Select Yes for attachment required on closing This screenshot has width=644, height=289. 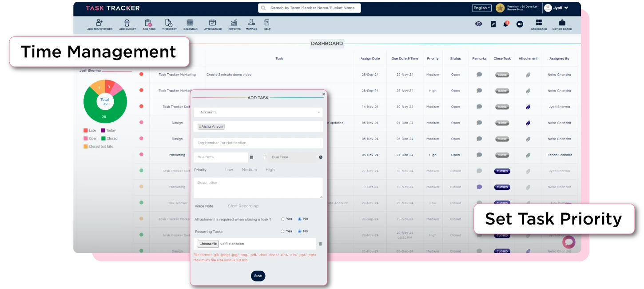click(282, 219)
